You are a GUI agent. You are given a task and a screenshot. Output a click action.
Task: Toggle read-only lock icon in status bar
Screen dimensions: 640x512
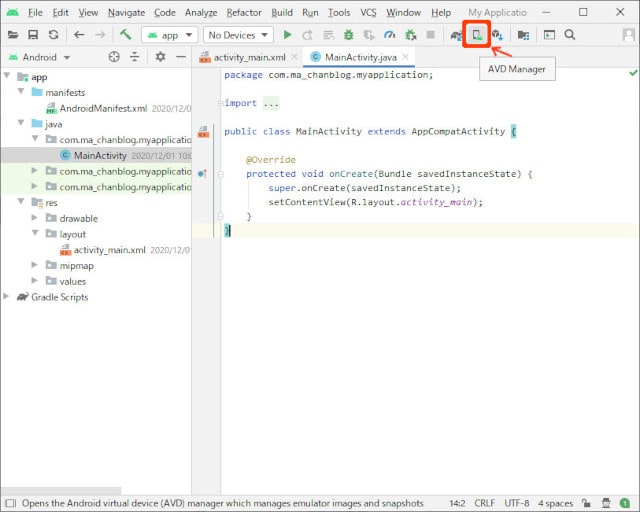[586, 503]
